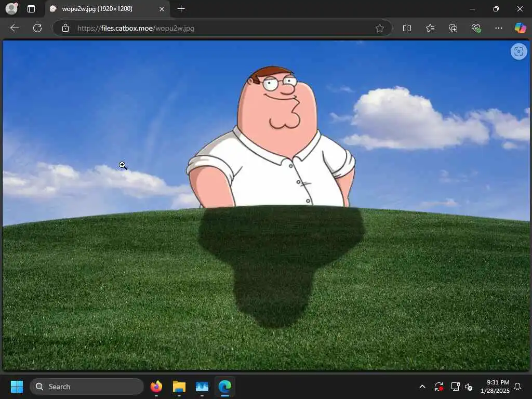Click the Peter Griffin image to zoom

coord(266,205)
